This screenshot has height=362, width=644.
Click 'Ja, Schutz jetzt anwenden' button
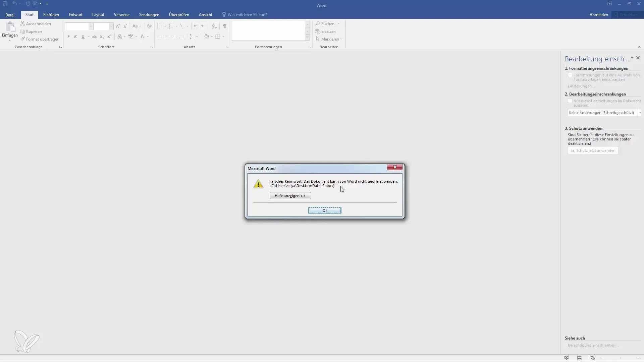click(x=593, y=151)
